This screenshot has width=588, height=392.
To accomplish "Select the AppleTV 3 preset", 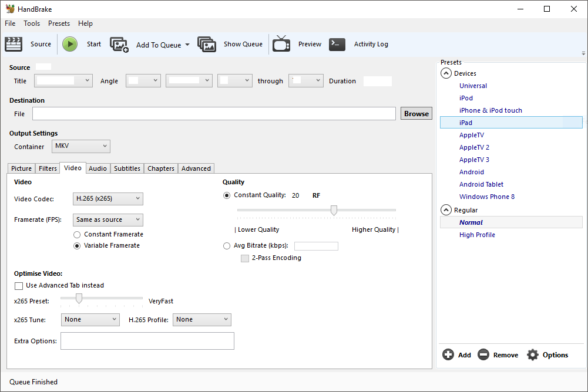I will tap(474, 160).
